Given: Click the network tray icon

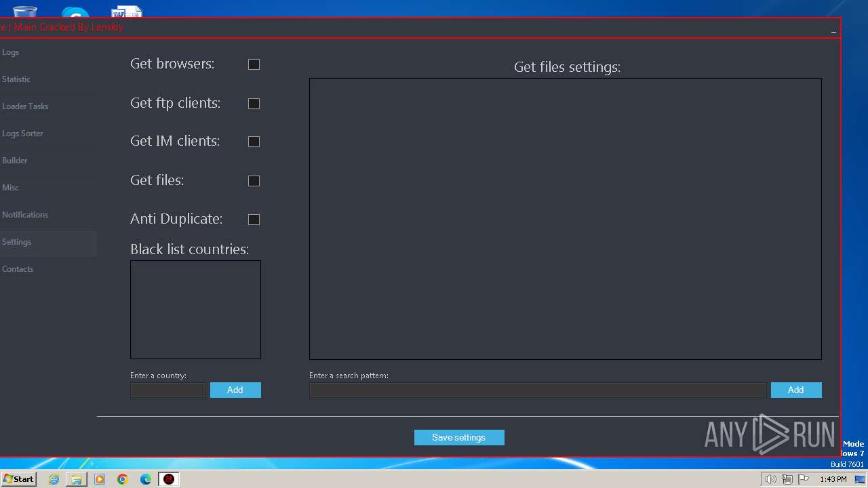Looking at the screenshot, I should 787,479.
